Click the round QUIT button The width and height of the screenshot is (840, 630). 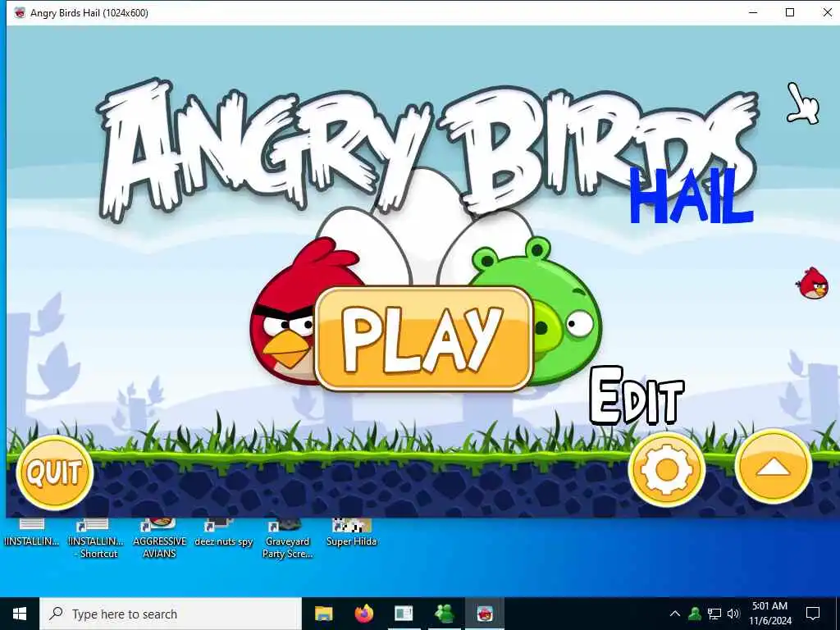55,472
